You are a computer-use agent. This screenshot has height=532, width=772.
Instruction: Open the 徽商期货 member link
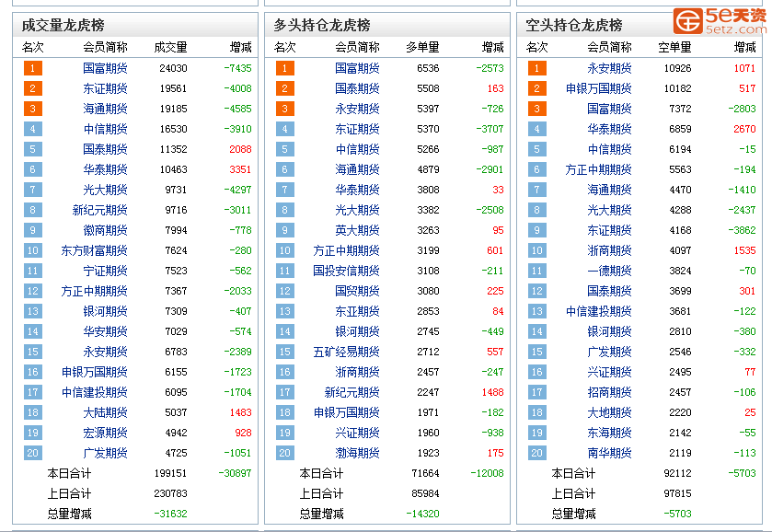[x=105, y=230]
